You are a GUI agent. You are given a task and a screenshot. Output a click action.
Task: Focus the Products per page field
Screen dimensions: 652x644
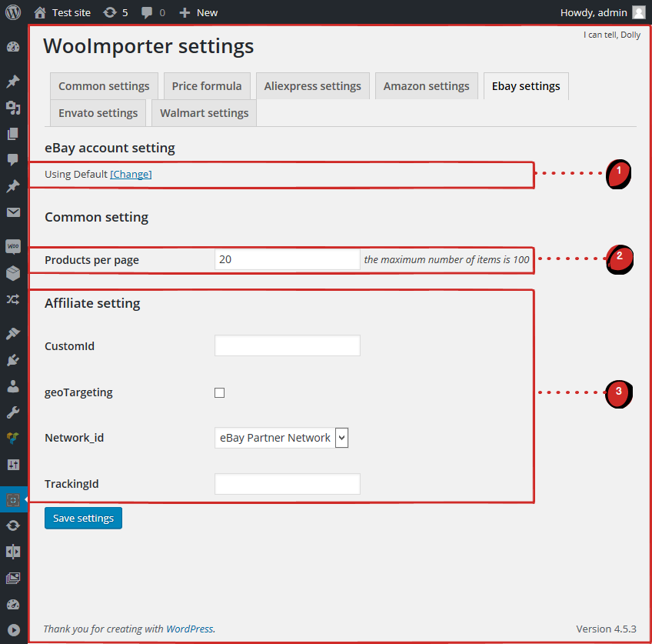pos(288,259)
